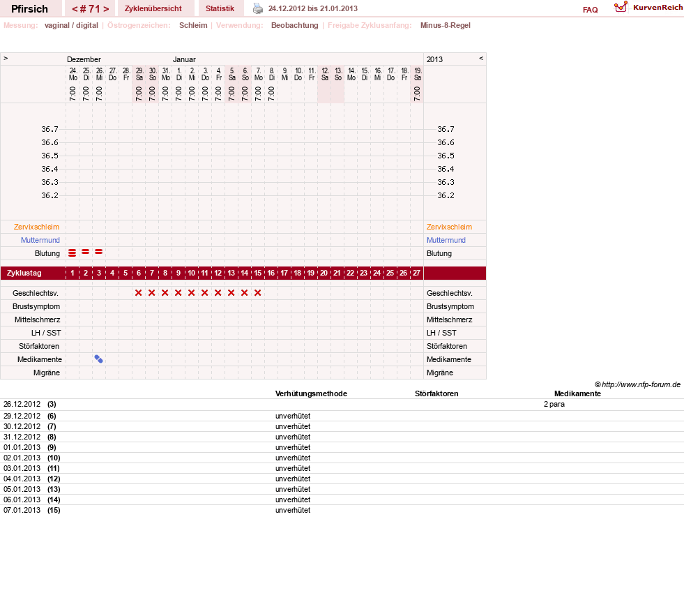Image resolution: width=684 pixels, height=616 pixels.
Task: Click cycle day 20 in the Zyklustag bar
Action: (x=324, y=273)
